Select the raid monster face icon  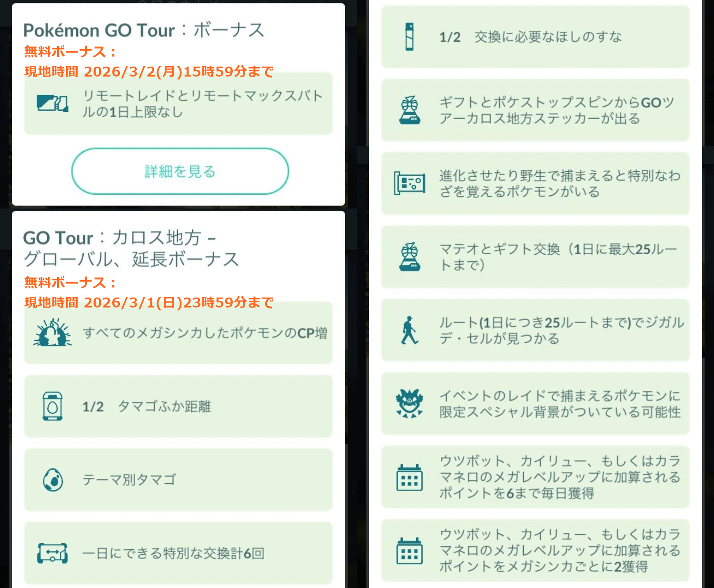[x=409, y=403]
